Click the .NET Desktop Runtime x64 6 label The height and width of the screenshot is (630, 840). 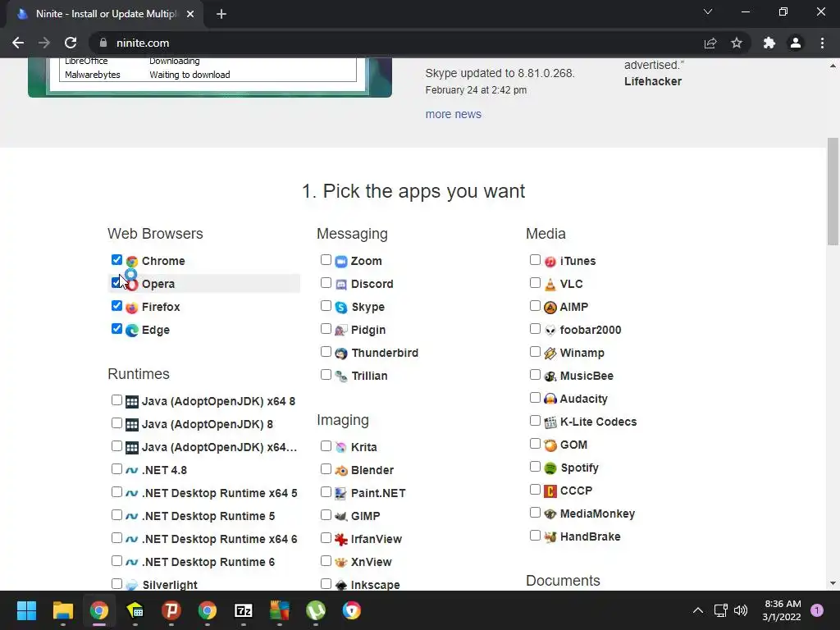click(220, 540)
